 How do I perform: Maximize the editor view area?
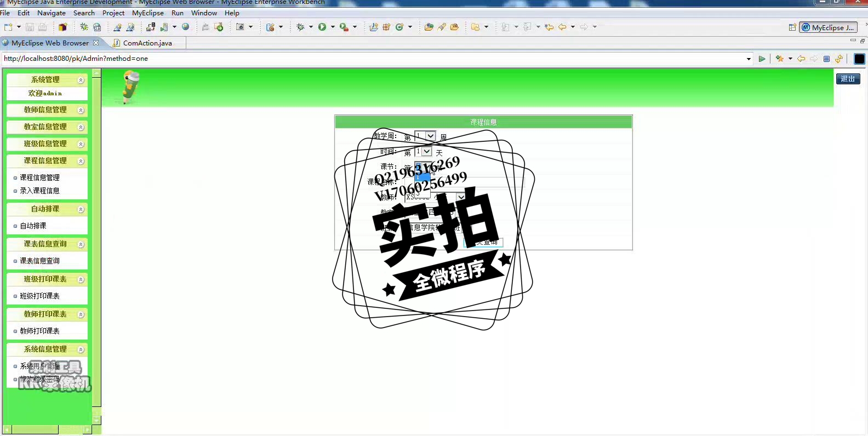point(863,41)
